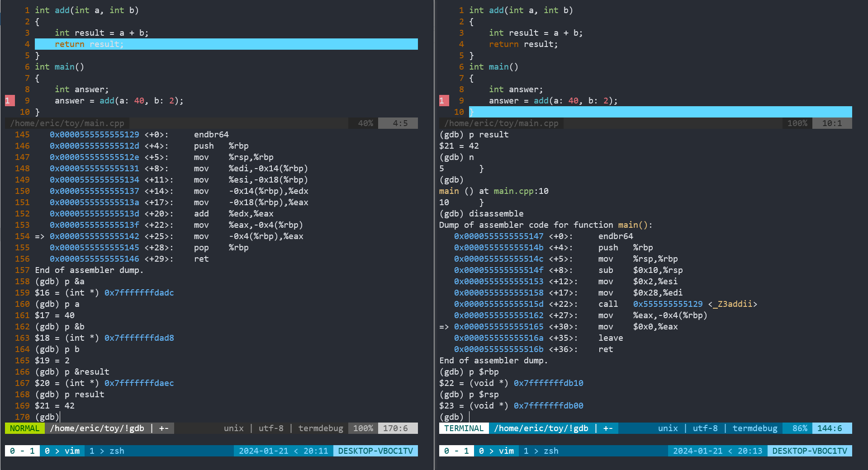This screenshot has height=470, width=868.
Task: Click left pane main.cpp status path
Action: click(x=67, y=123)
